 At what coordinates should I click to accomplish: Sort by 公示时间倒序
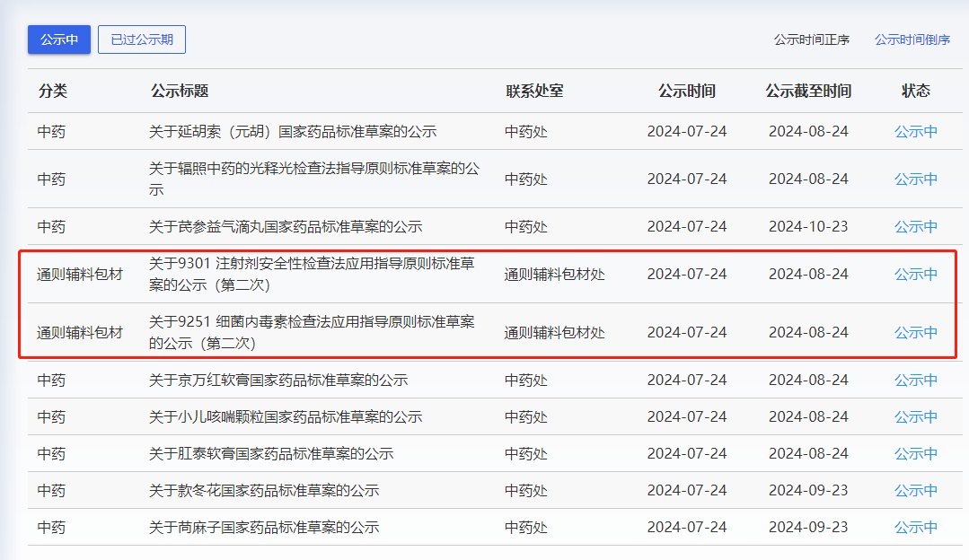point(912,39)
